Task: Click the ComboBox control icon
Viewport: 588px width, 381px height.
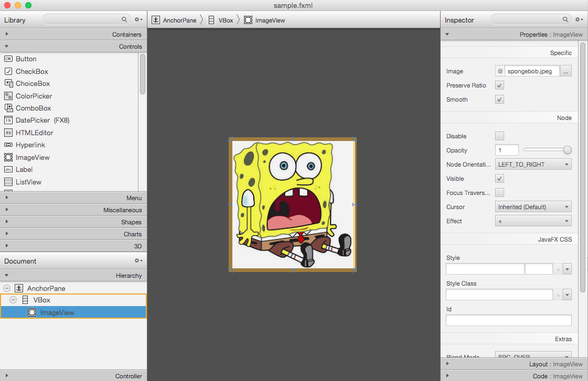Action: click(x=8, y=108)
